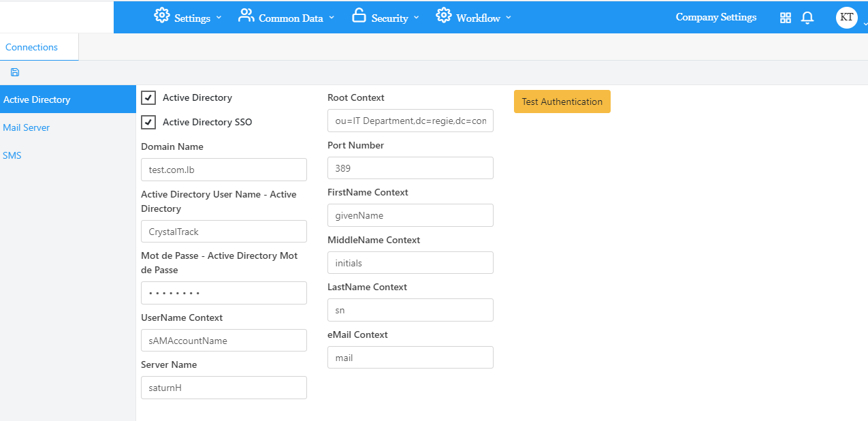Expand the Workflow dropdown chevron

(509, 18)
